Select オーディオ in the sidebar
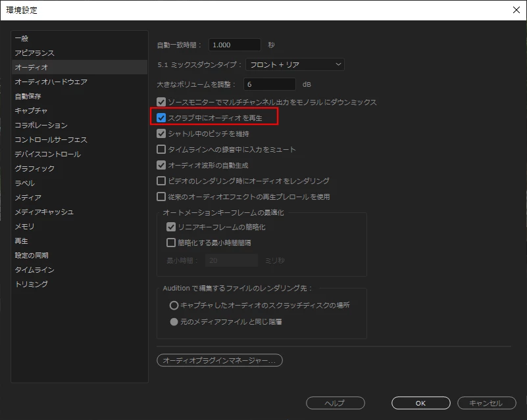 pyautogui.click(x=80, y=67)
